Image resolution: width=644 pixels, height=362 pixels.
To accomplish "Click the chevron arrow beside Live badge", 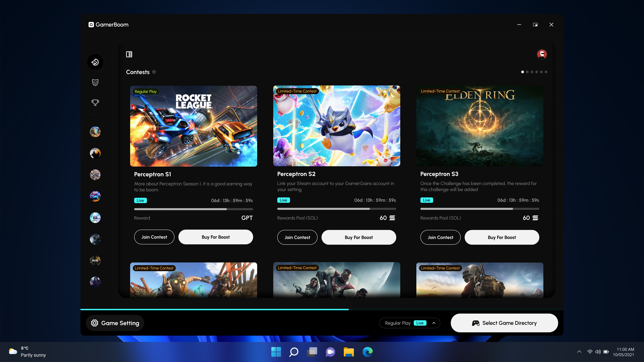I will [434, 323].
